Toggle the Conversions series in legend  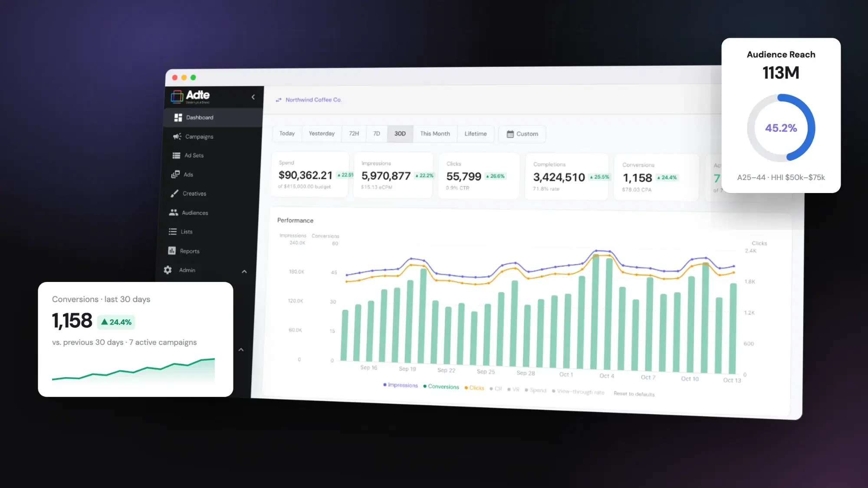[x=441, y=386]
